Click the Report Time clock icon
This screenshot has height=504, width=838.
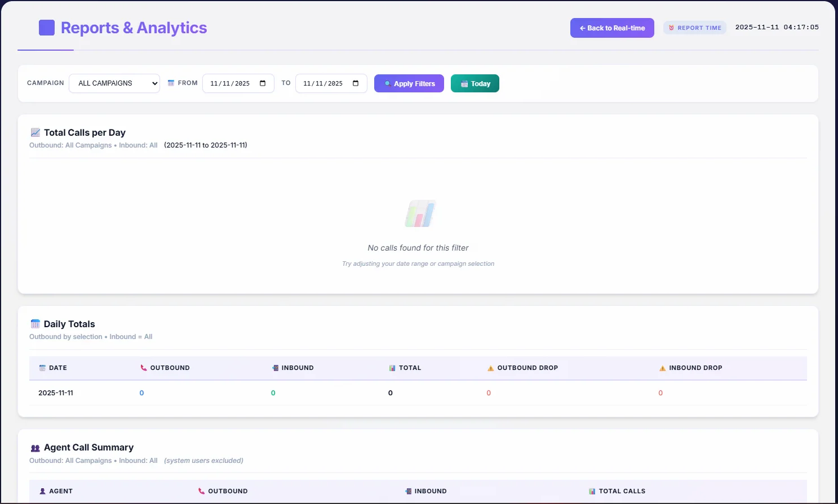tap(671, 28)
